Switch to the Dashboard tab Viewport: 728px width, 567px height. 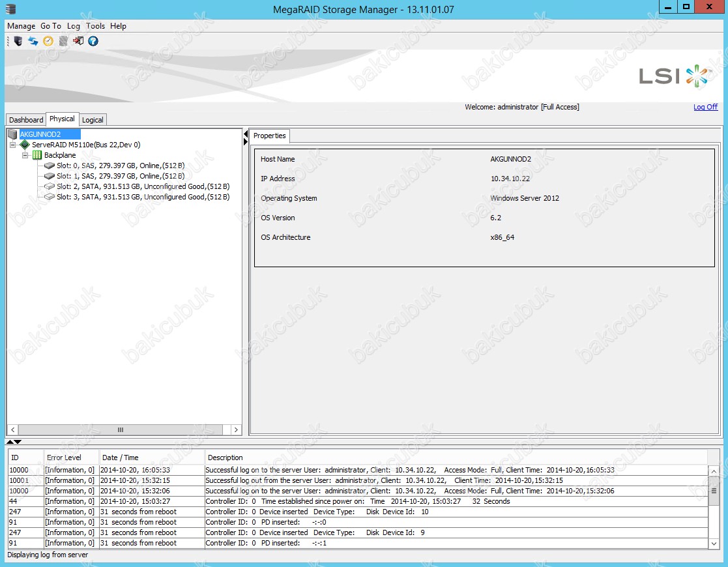(26, 120)
